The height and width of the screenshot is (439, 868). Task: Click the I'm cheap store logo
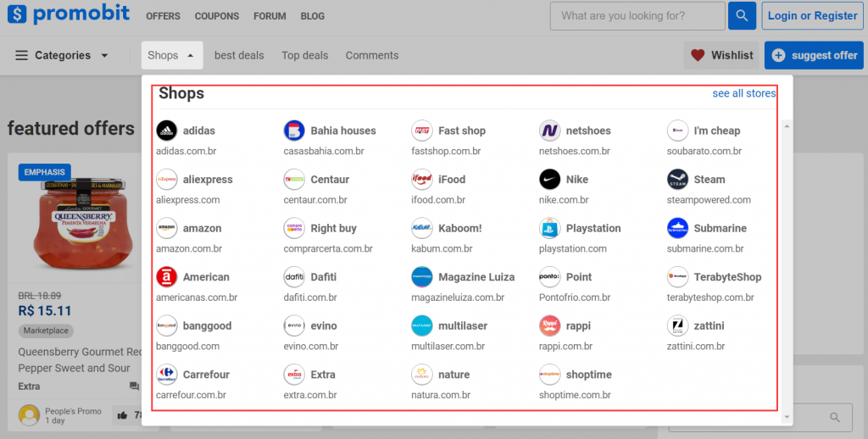[x=677, y=131]
